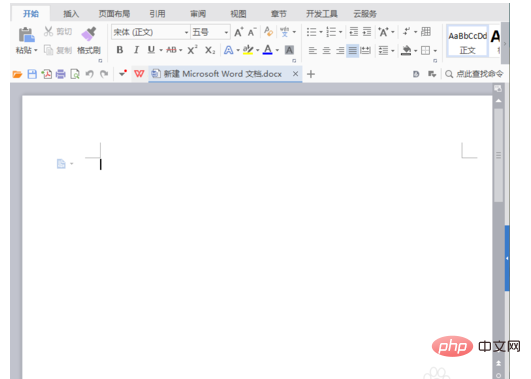531x379 pixels.
Task: Click distributed alignment icon
Action: 365,50
